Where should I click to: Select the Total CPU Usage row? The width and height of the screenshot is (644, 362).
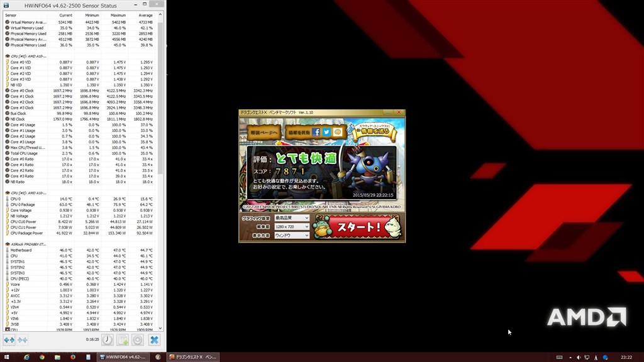[79, 153]
